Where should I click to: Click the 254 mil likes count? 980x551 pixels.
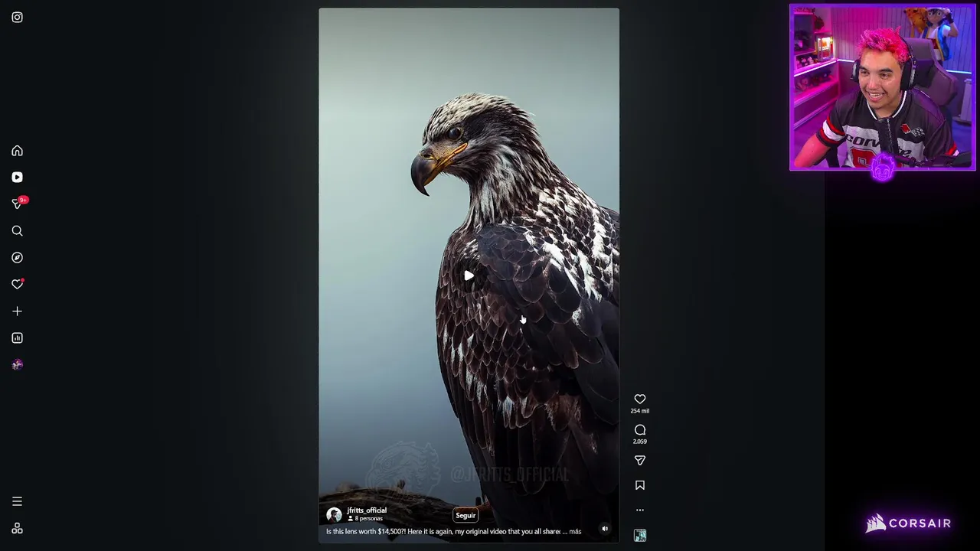pyautogui.click(x=640, y=411)
